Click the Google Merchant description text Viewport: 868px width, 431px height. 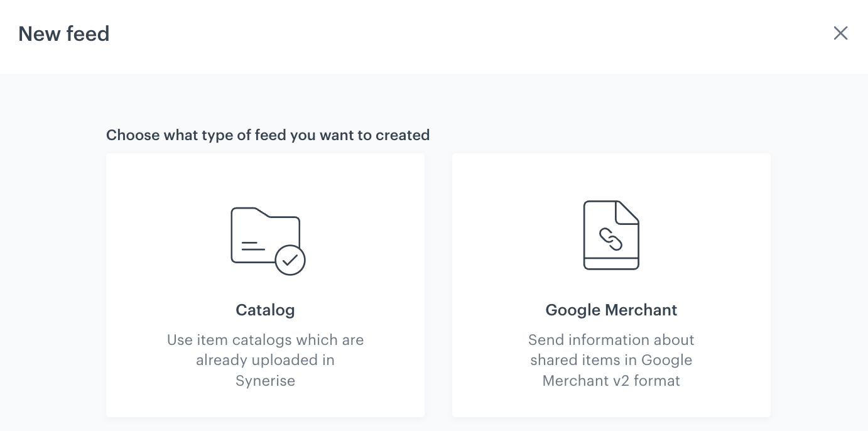click(x=611, y=360)
